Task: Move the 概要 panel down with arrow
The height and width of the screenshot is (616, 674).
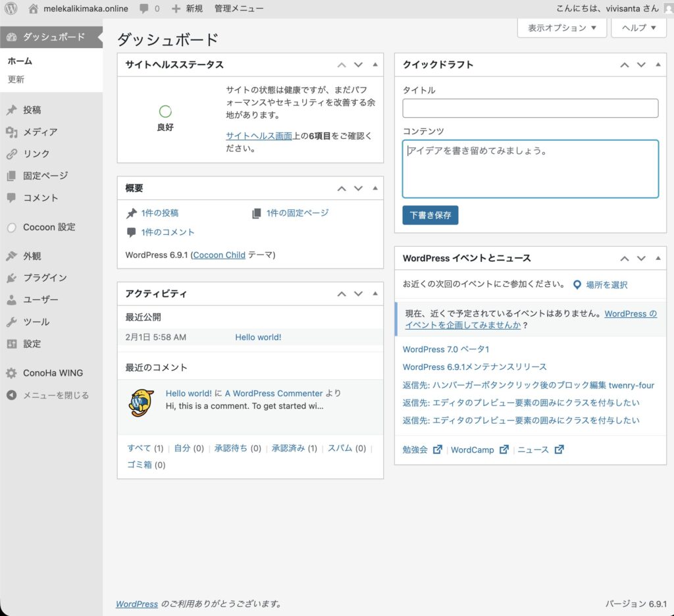Action: pos(358,188)
